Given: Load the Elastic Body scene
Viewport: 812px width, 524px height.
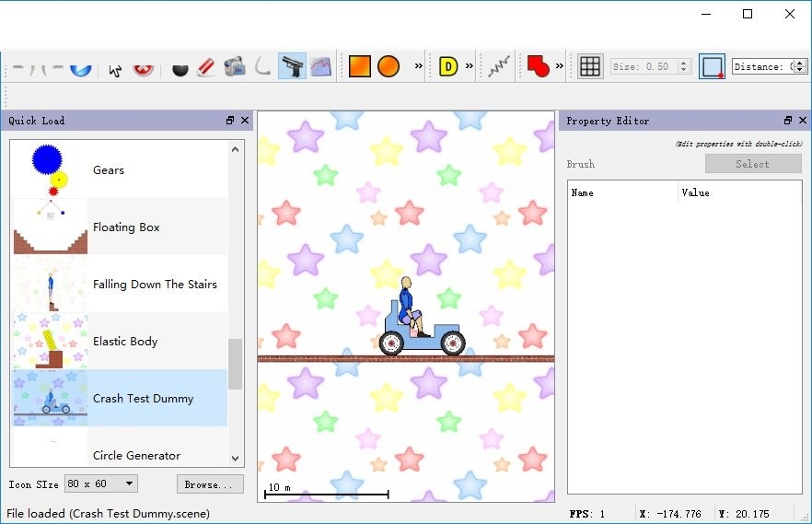Looking at the screenshot, I should click(125, 342).
